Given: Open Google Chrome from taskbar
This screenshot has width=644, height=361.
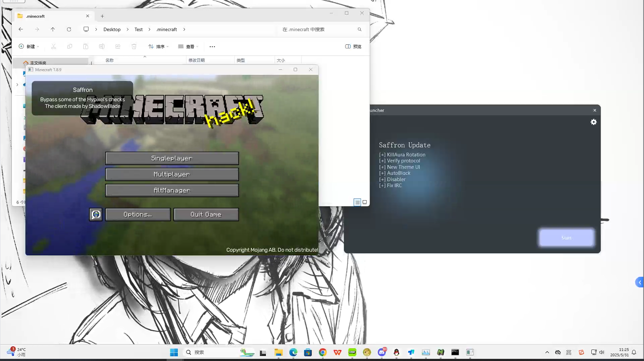Looking at the screenshot, I should pyautogui.click(x=323, y=352).
